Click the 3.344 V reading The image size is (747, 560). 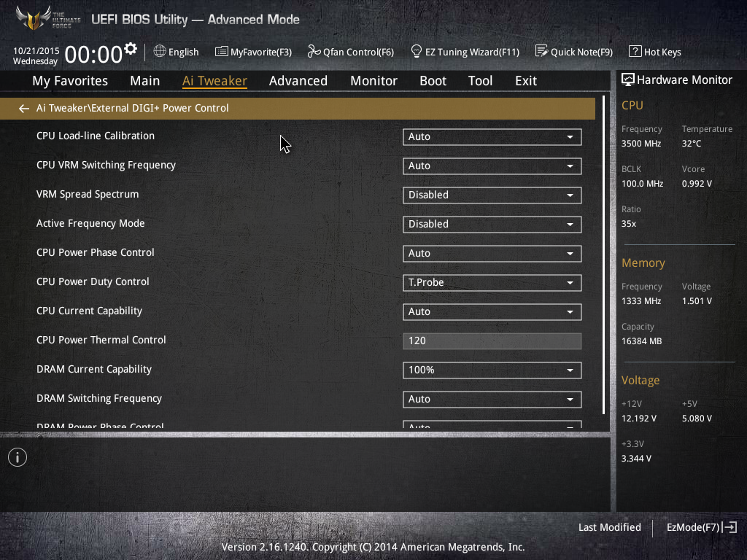(x=636, y=458)
